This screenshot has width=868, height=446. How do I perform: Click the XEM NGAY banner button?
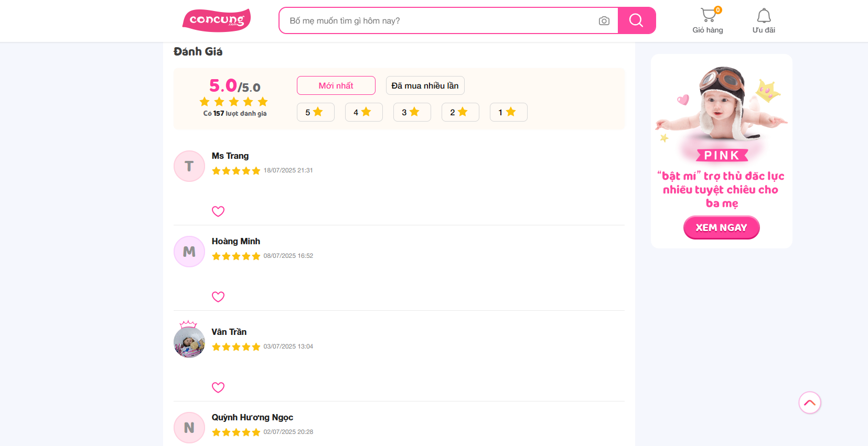(x=721, y=227)
